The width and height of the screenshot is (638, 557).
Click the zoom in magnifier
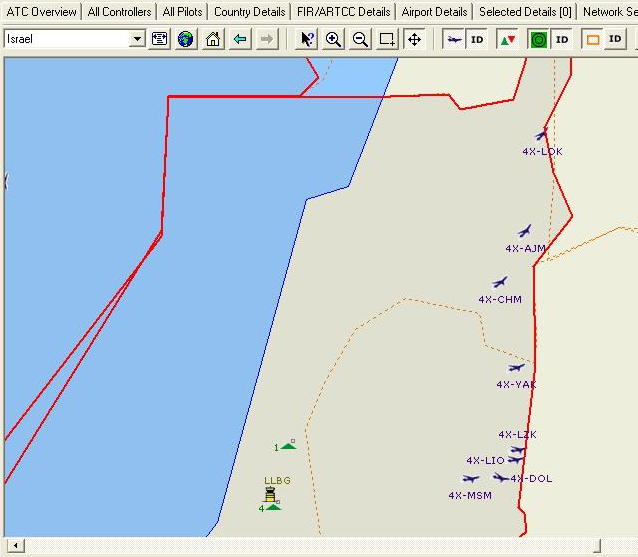pos(334,39)
